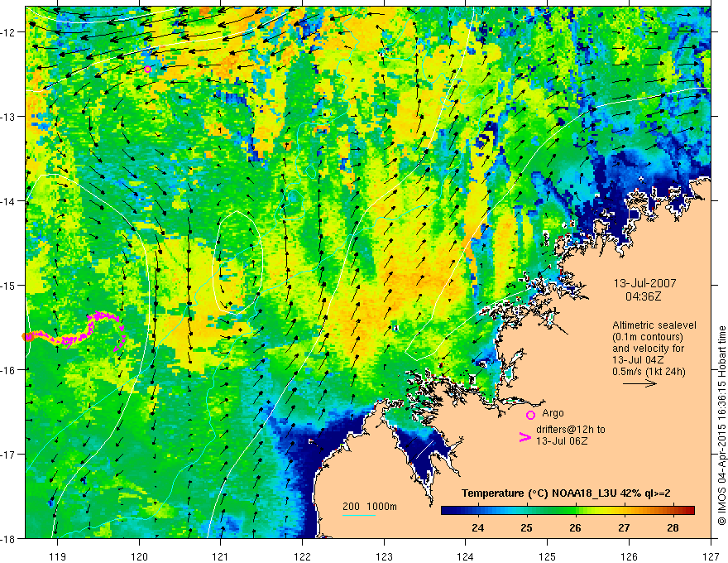The image size is (728, 563).
Task: Click the 0.5m/s velocity scale arrow
Action: point(639,383)
